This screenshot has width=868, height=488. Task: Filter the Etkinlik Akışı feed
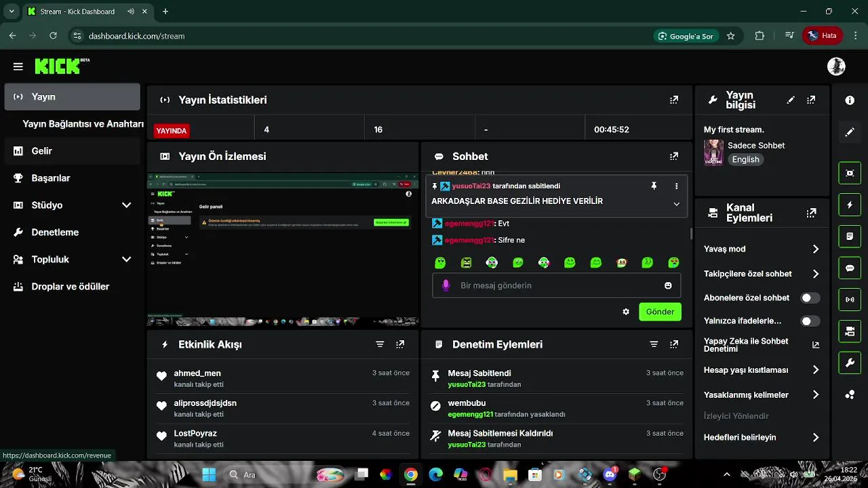380,344
